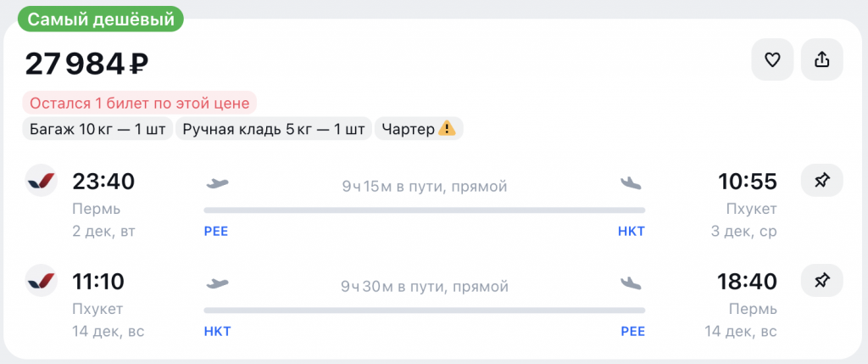Click PEE departure airport code link
This screenshot has width=868, height=364.
coord(216,231)
